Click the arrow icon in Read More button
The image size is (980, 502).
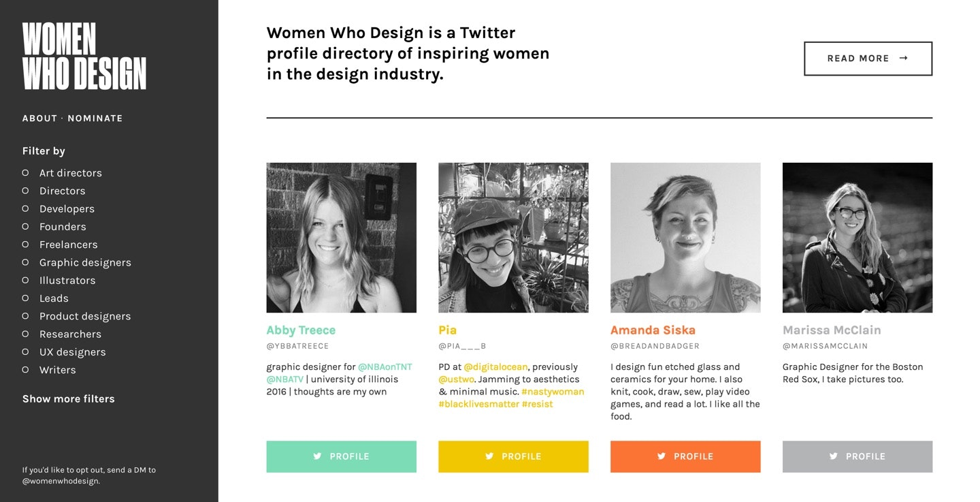tap(904, 58)
